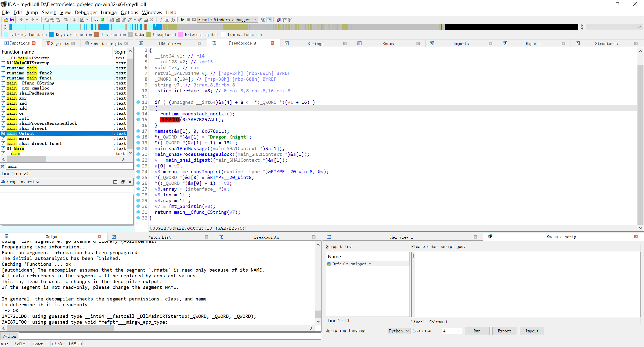Toggle breakpoint dot on pseudocode line 24
Viewport: 644px width, 347px height.
click(x=138, y=171)
